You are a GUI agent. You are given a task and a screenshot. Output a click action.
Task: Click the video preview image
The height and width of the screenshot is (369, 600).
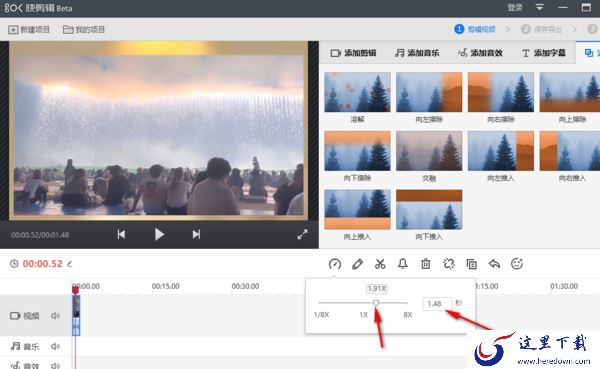pos(158,131)
